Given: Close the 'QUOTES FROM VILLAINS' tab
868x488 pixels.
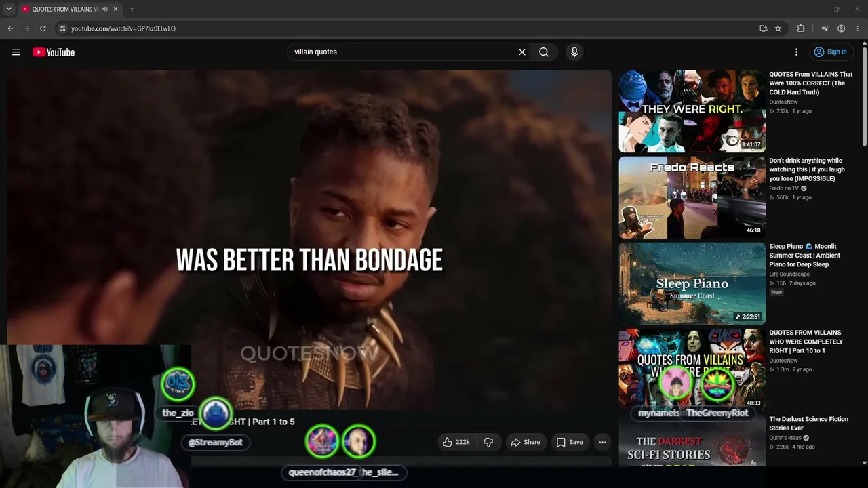Looking at the screenshot, I should click(115, 9).
